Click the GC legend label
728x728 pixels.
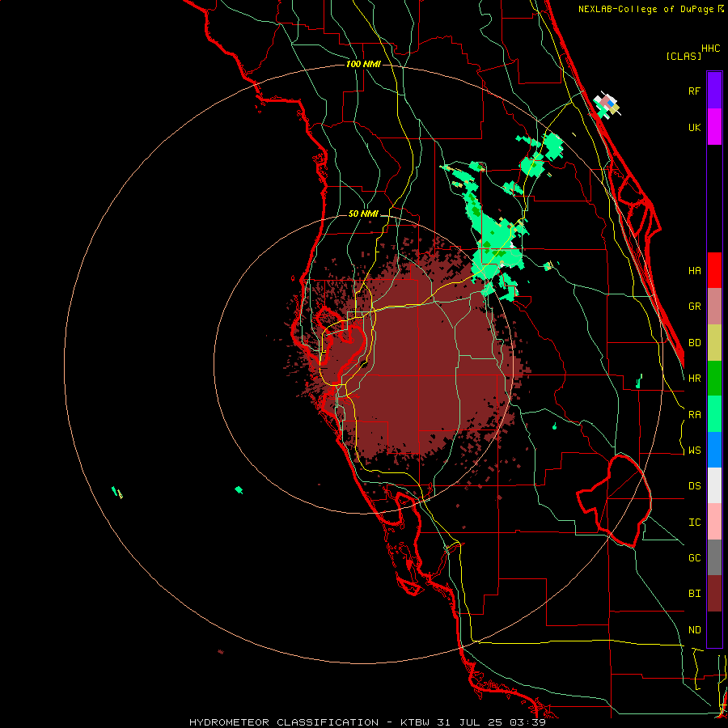(x=694, y=558)
